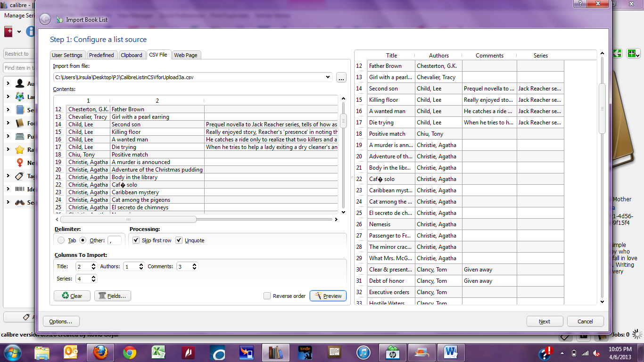The height and width of the screenshot is (362, 644).
Task: Open the Fields... button
Action: pyautogui.click(x=113, y=296)
